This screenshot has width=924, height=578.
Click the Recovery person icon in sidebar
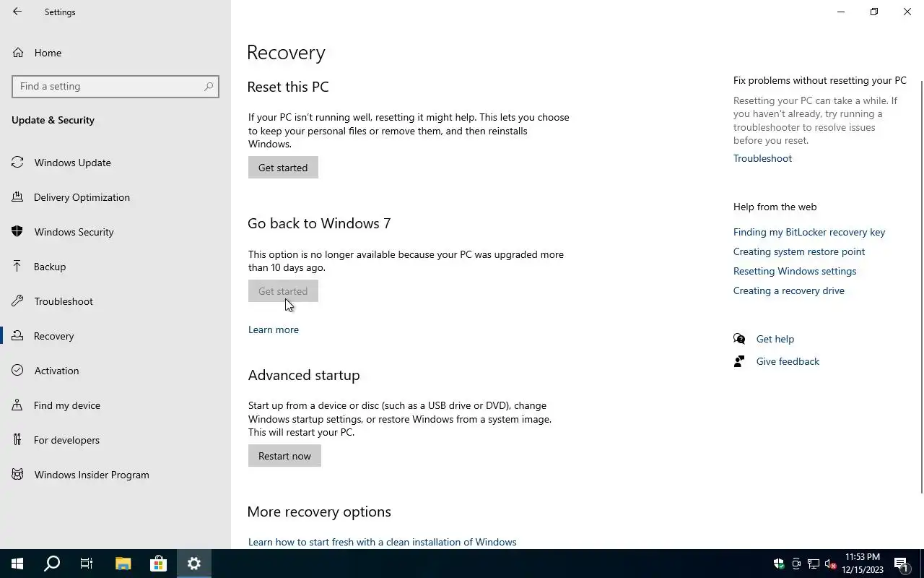[x=17, y=336]
